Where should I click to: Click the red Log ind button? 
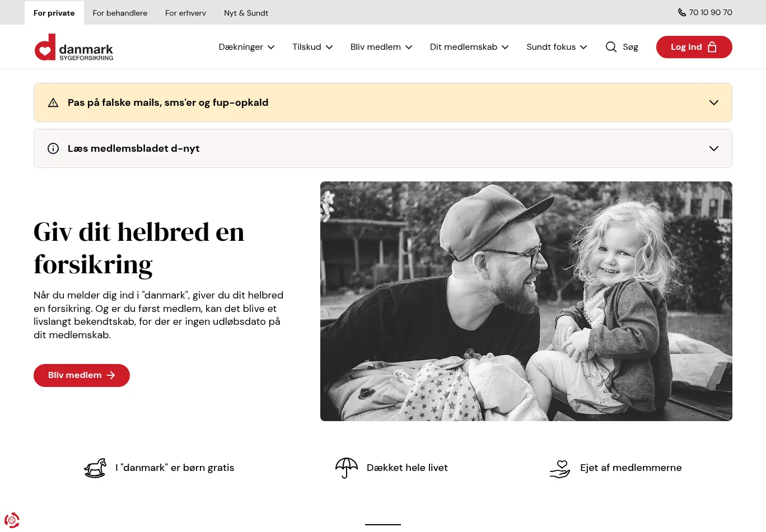coord(694,47)
